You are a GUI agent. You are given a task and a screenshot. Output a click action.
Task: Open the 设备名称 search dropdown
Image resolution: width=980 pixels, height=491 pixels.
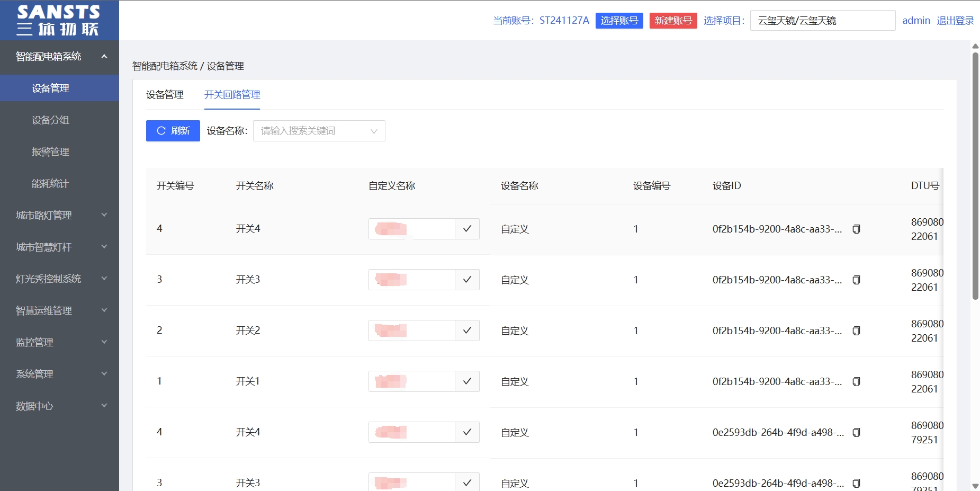point(319,131)
